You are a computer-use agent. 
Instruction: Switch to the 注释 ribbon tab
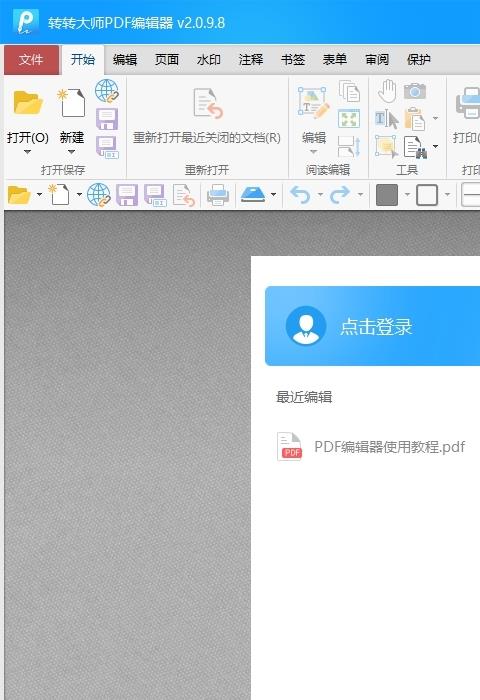coord(250,59)
